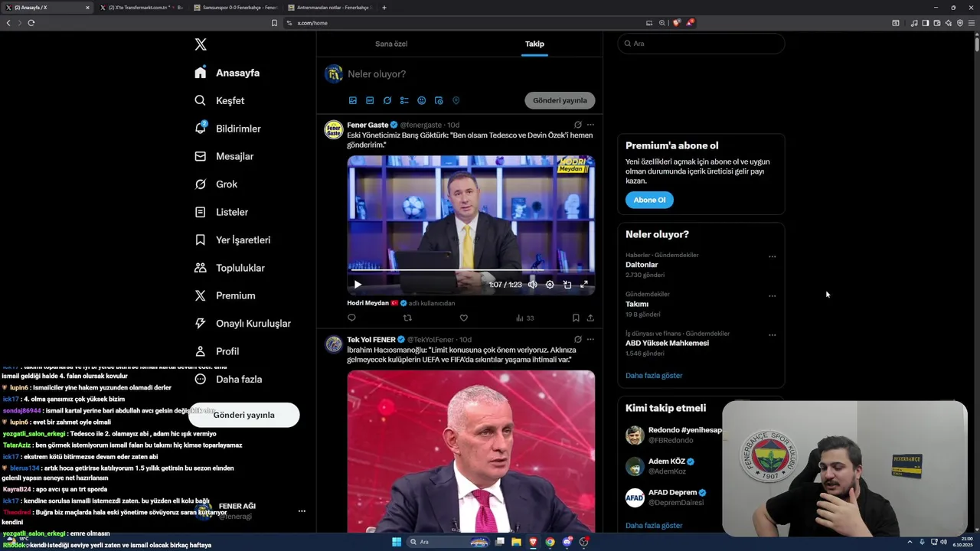The height and width of the screenshot is (551, 980).
Task: View Fener Gaste post analytics
Action: point(524,318)
